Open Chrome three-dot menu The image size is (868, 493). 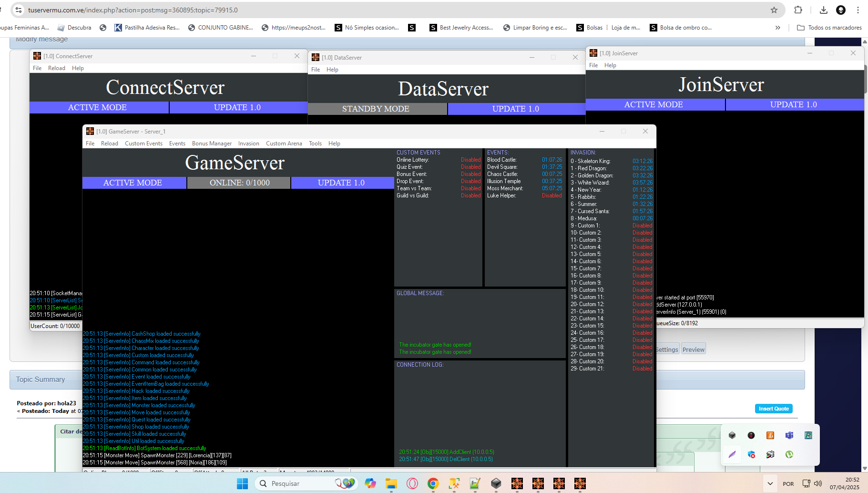pyautogui.click(x=858, y=10)
